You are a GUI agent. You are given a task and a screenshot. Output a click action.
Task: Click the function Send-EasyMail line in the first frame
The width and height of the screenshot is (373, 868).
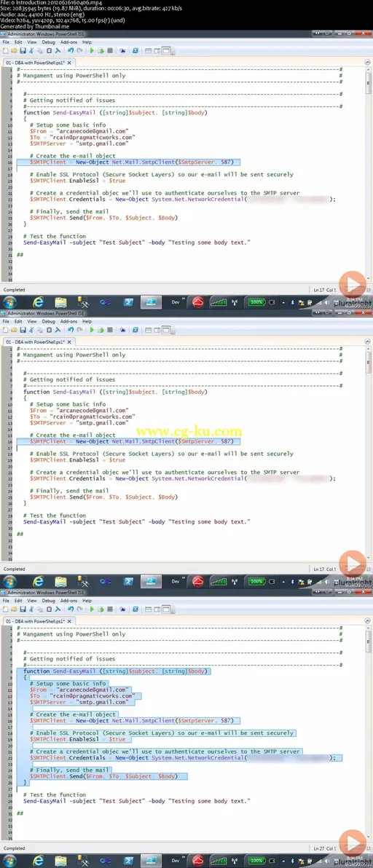click(115, 112)
